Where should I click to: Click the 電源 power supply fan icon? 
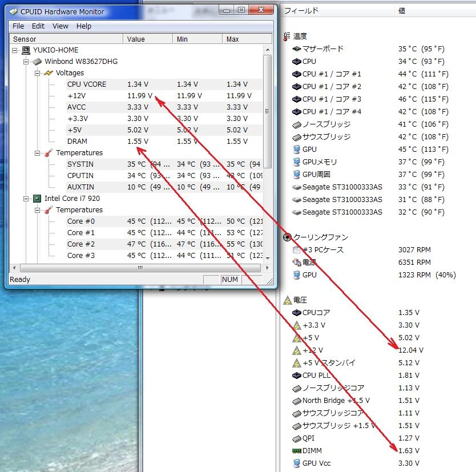click(x=296, y=263)
